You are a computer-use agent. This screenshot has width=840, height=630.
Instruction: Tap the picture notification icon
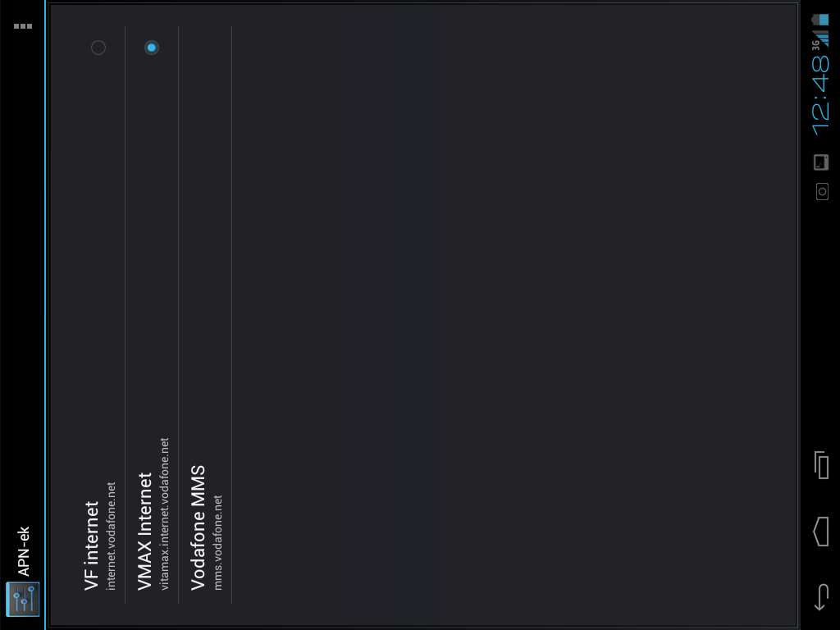click(821, 162)
